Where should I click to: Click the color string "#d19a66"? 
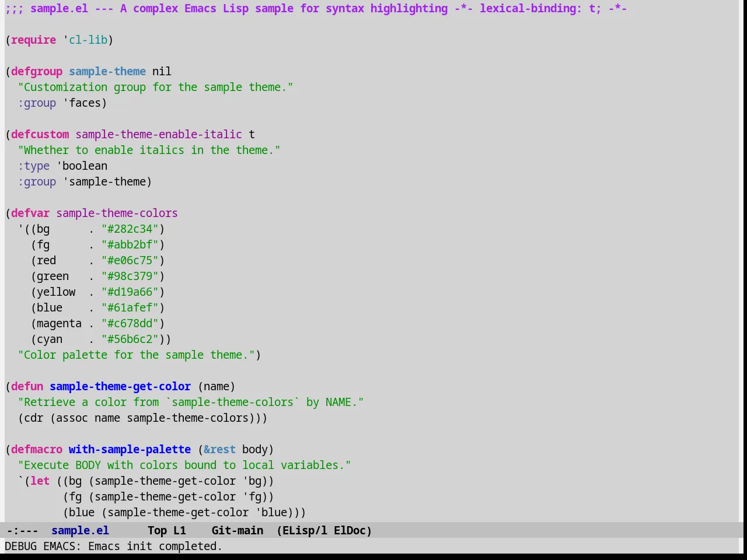click(x=130, y=292)
